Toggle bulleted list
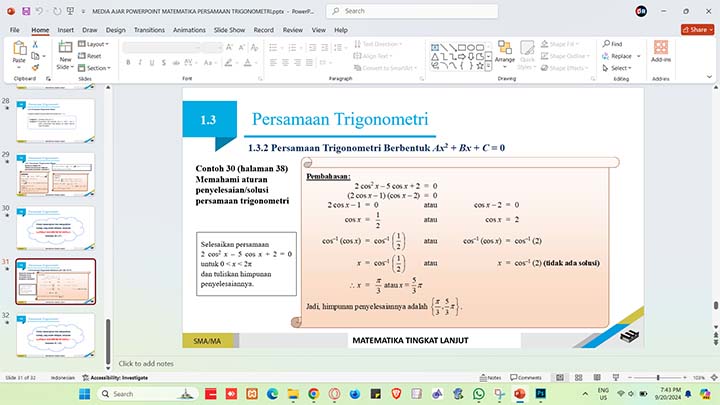Screen dimensions: 720x405 pos(273,47)
